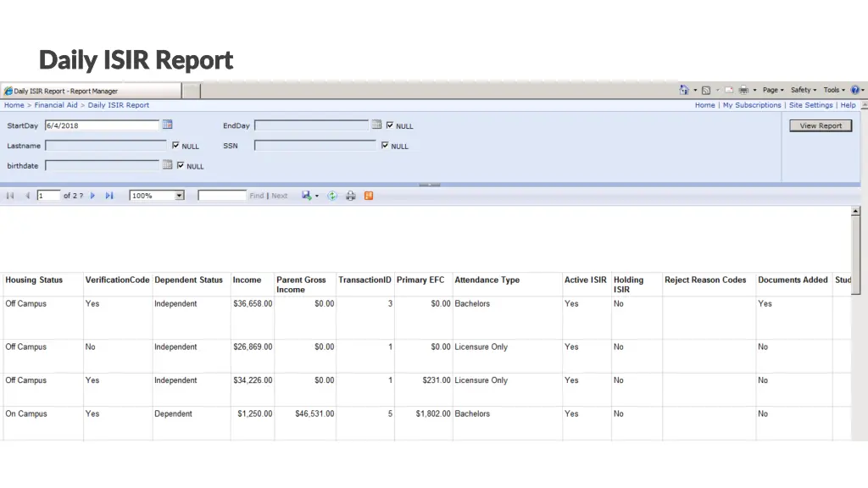Go to previous report page
868x488 pixels.
tap(27, 196)
